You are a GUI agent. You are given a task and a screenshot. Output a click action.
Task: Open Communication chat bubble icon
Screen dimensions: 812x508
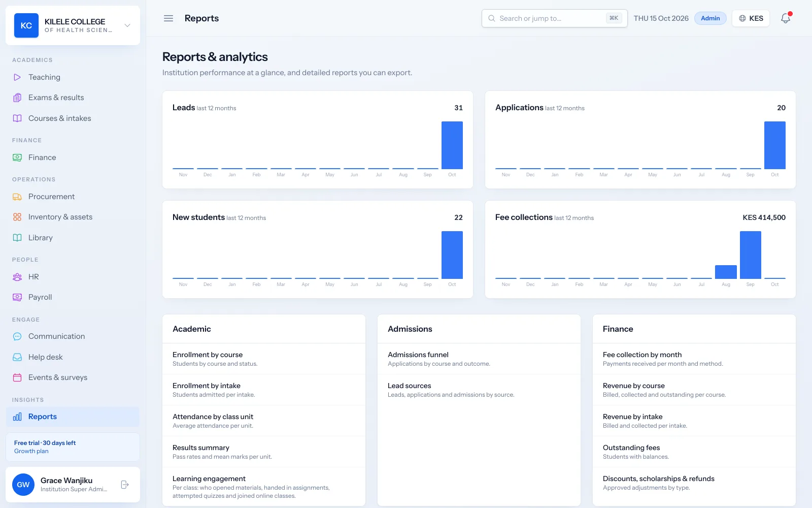coord(17,336)
